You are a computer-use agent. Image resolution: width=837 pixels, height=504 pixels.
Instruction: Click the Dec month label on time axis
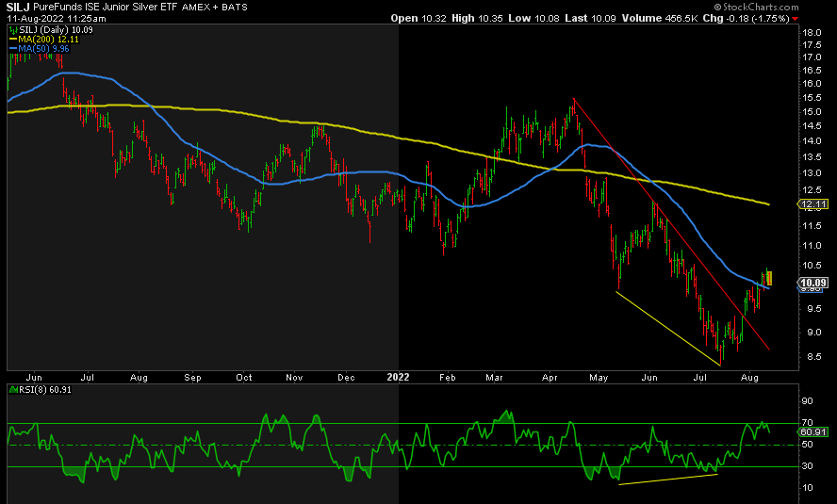pyautogui.click(x=346, y=378)
